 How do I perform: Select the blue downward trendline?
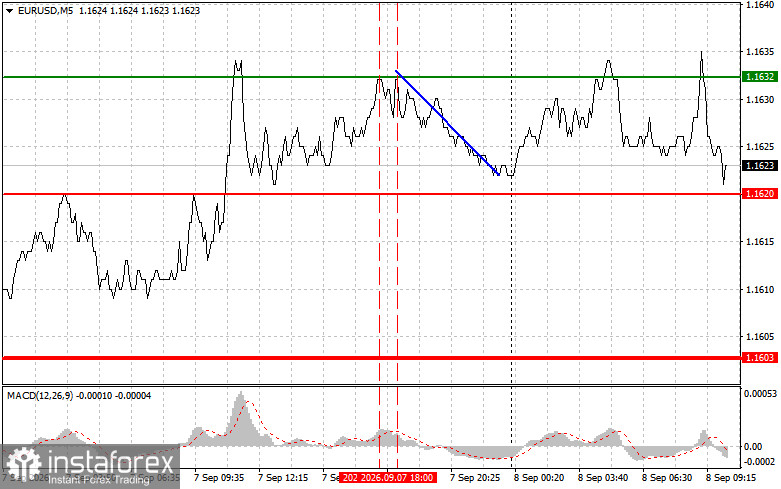coord(447,123)
